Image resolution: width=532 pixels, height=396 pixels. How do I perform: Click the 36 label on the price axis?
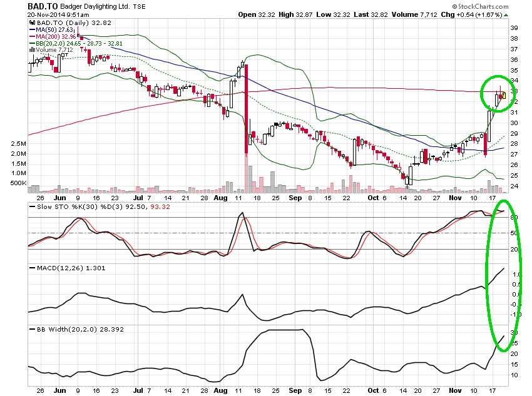point(514,59)
